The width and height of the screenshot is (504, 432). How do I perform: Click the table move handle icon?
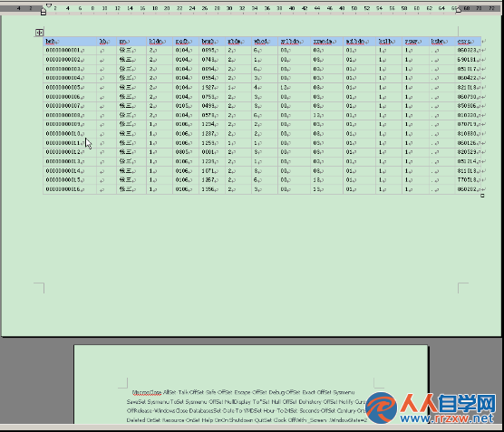pos(39,33)
